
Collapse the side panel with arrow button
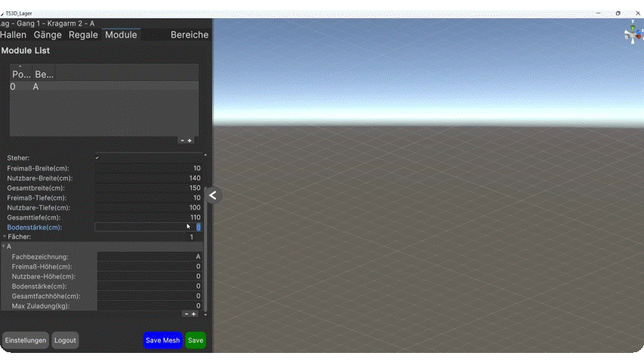click(213, 195)
